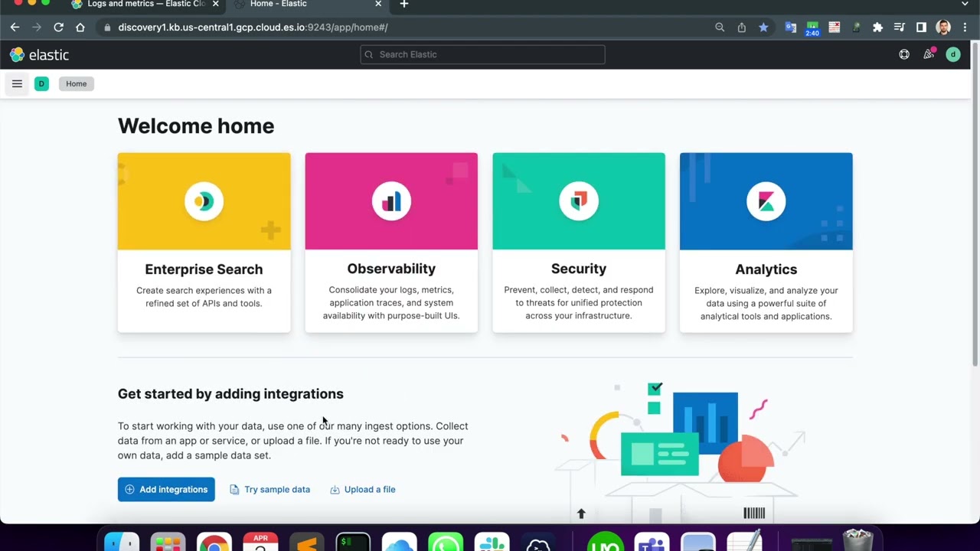The height and width of the screenshot is (551, 980).
Task: Click the Add integrations button
Action: [x=166, y=489]
